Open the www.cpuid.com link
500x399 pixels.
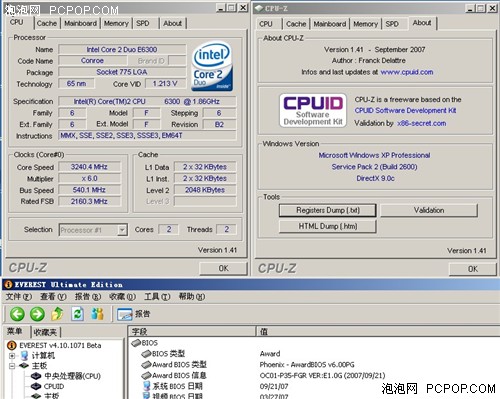click(x=407, y=72)
